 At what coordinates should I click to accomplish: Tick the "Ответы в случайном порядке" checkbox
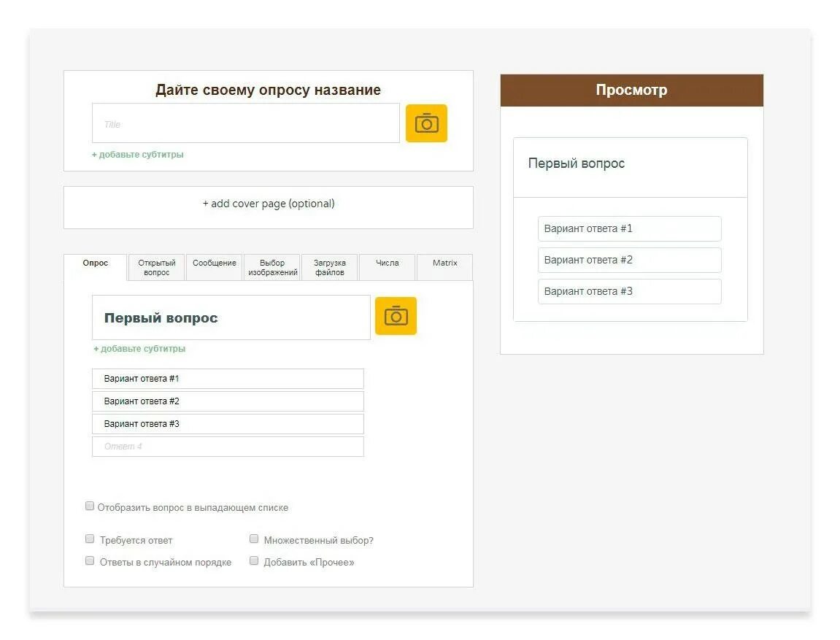(x=90, y=560)
